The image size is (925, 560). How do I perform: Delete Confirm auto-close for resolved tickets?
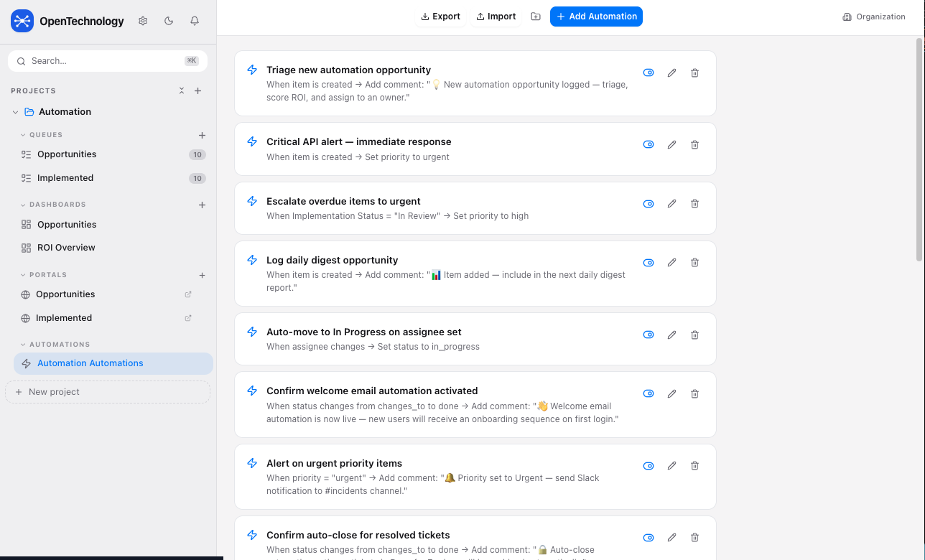point(695,538)
